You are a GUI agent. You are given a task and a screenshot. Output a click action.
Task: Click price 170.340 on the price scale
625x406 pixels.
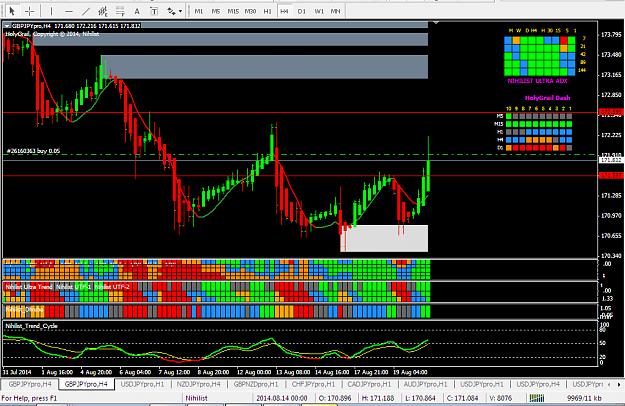611,256
